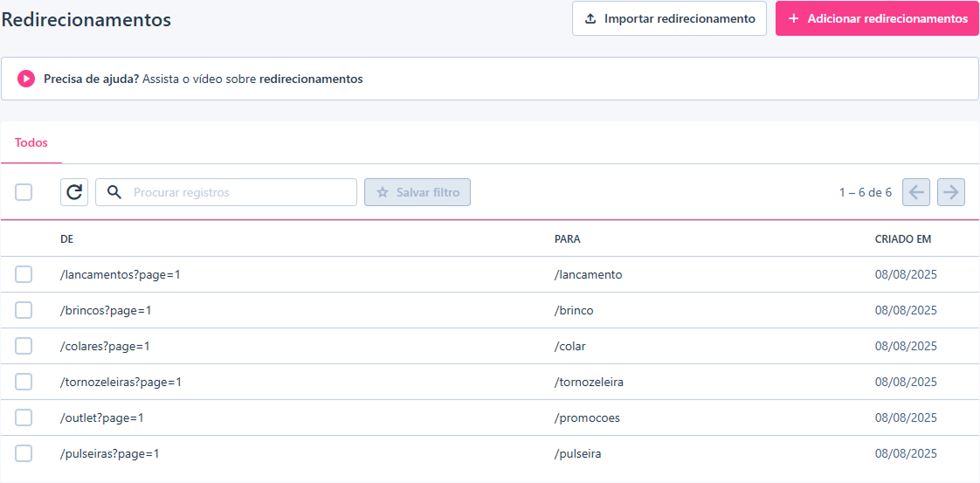Check the /pulseiras?page=1 row checkbox
The width and height of the screenshot is (980, 483).
click(24, 453)
